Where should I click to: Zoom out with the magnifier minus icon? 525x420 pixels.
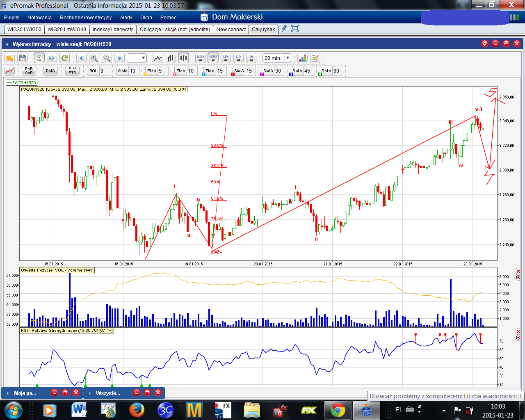point(107,58)
